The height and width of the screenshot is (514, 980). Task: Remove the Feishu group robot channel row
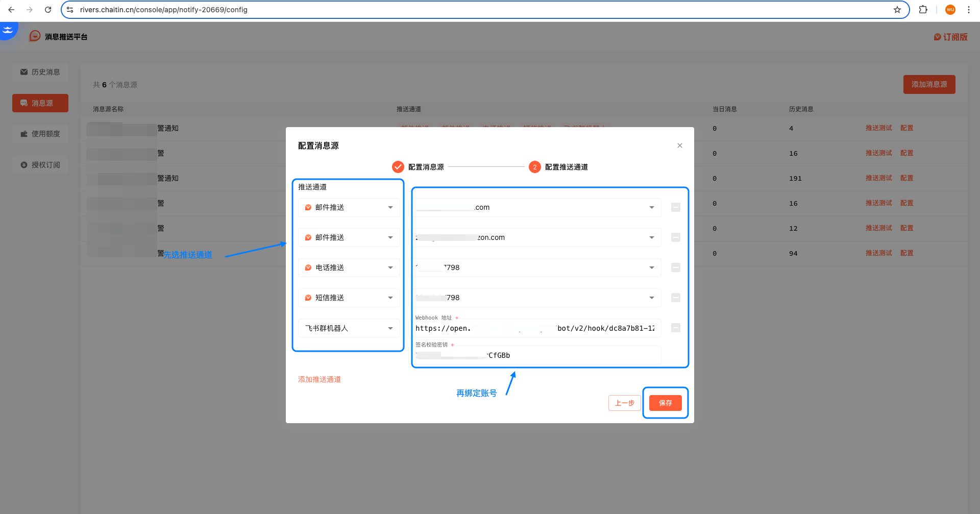pyautogui.click(x=675, y=328)
